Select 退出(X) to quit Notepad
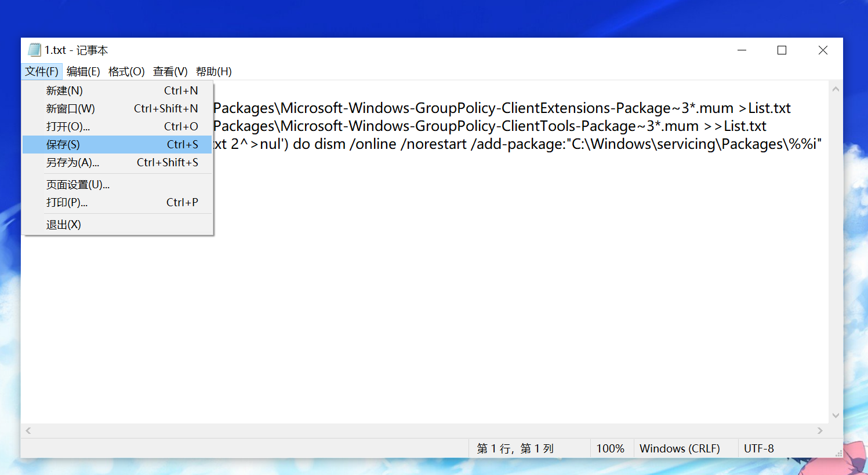This screenshot has width=868, height=475. tap(117, 224)
